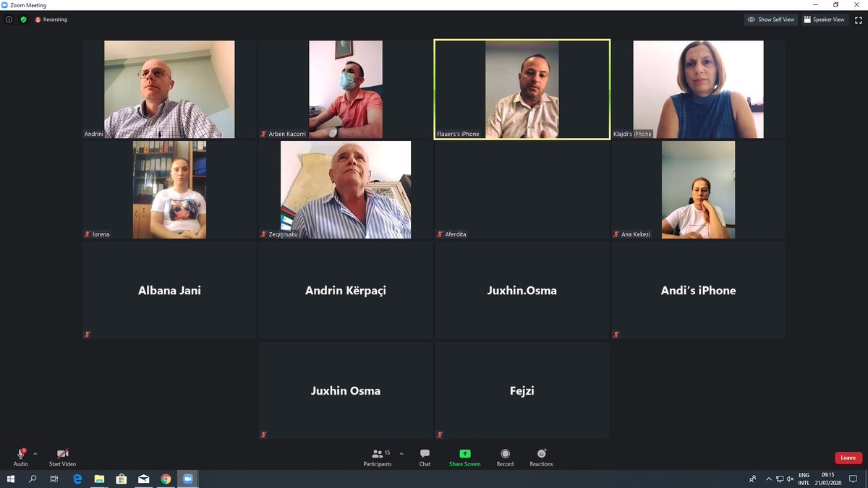Click the Fejzi name tile

click(522, 390)
